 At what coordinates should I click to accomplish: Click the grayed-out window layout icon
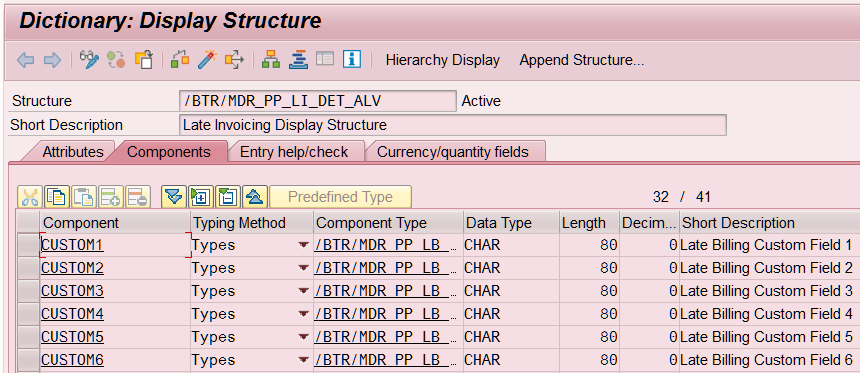[x=325, y=59]
